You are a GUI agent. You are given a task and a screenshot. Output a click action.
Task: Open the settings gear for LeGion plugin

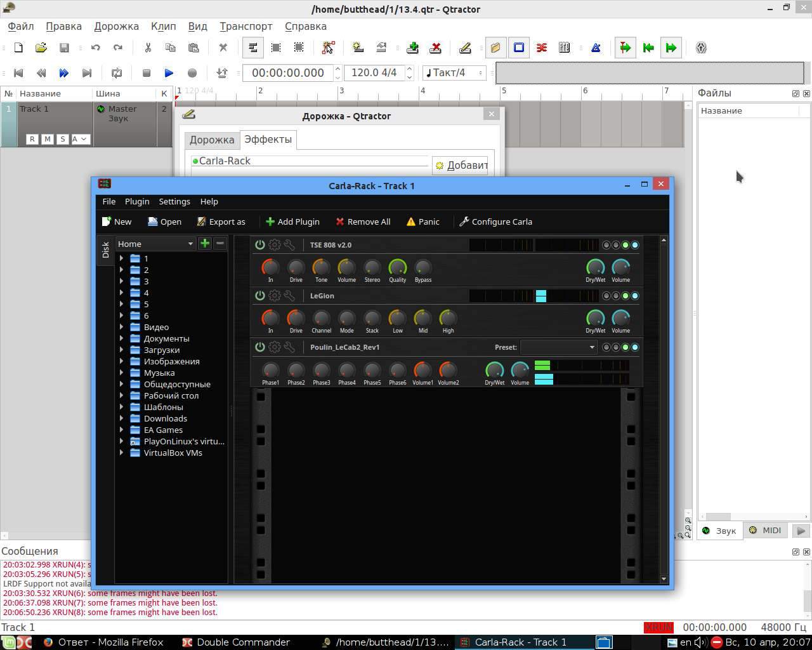pyautogui.click(x=275, y=296)
